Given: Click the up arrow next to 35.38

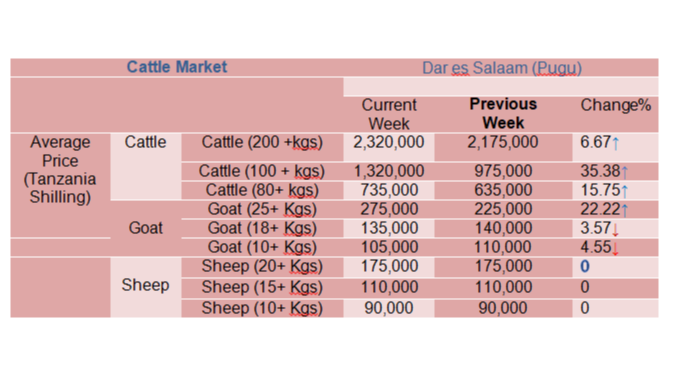Looking at the screenshot, I should tap(624, 172).
